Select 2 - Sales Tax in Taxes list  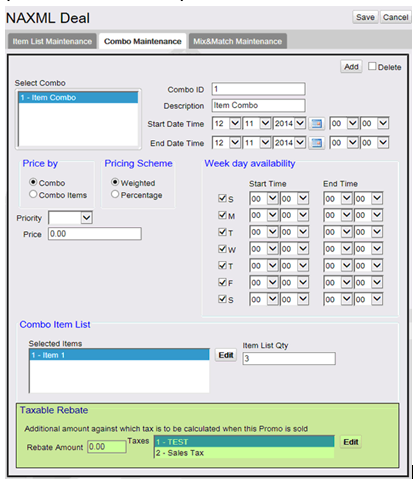tap(244, 453)
